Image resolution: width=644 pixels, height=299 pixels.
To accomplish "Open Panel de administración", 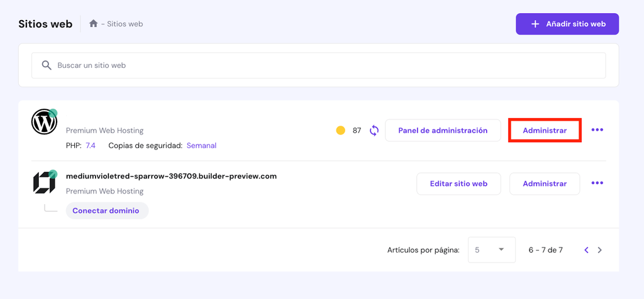I will click(443, 131).
